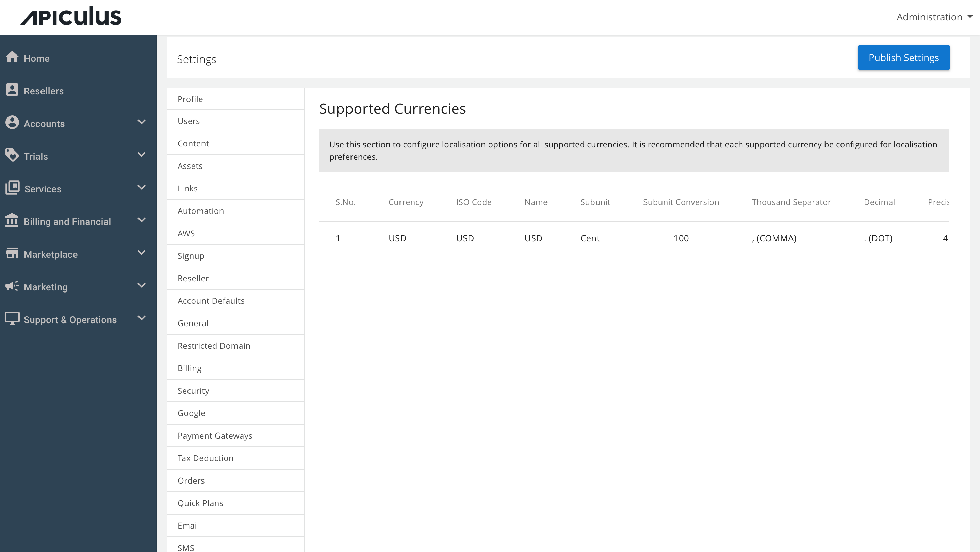
Task: Select the Restricted Domain tab
Action: 235,346
